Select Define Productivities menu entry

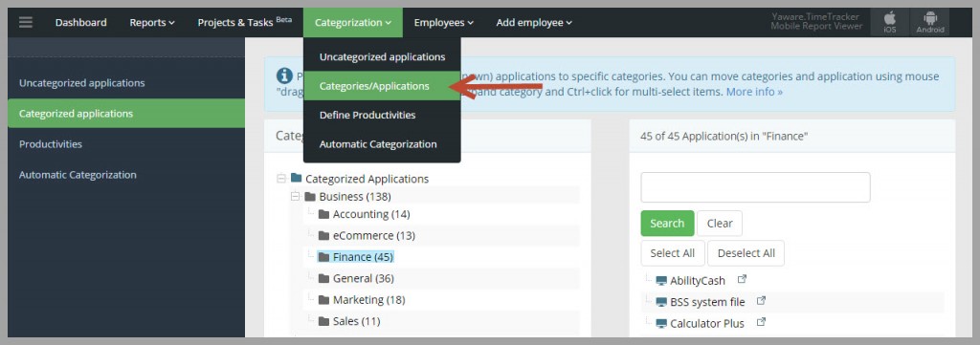382,115
